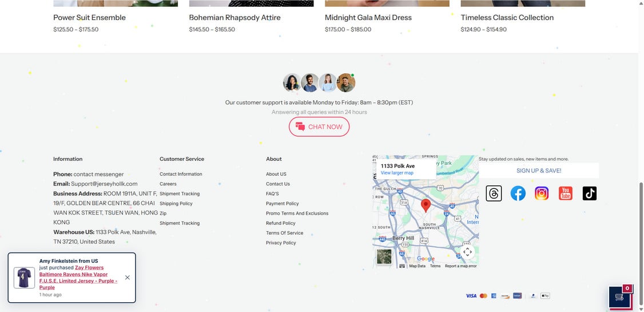
Task: Open the Instagram social icon
Action: tap(542, 193)
